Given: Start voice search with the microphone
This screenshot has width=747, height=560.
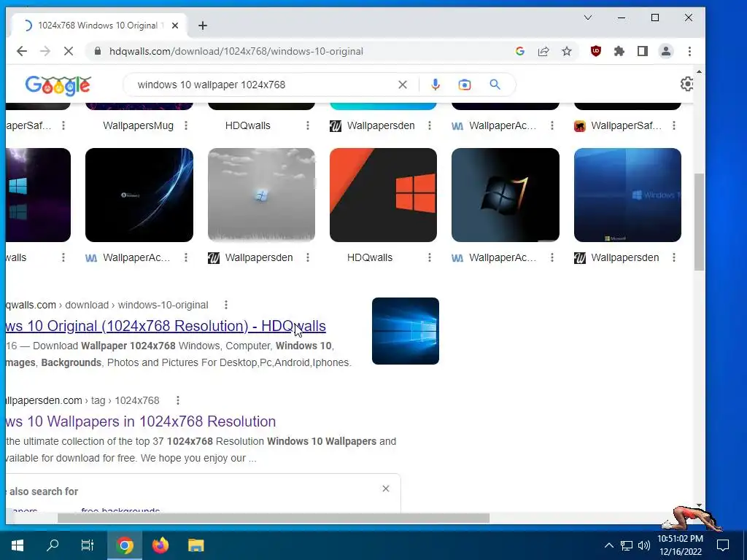Looking at the screenshot, I should tap(435, 85).
